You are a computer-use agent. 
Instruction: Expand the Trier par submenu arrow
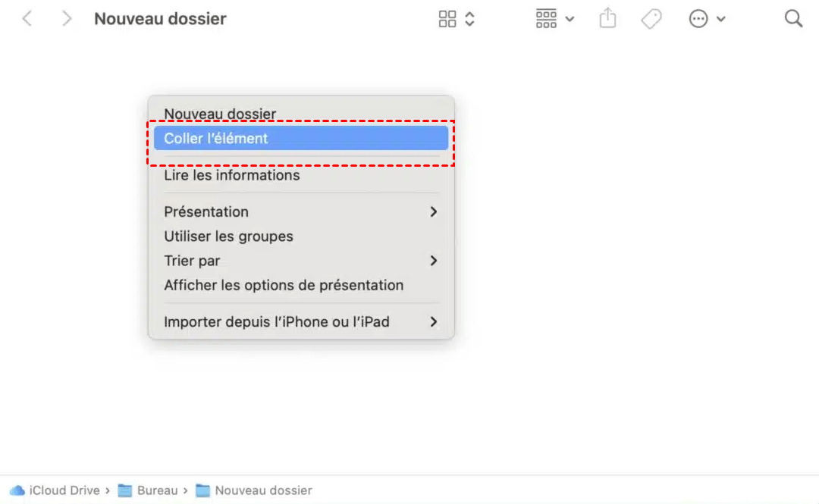tap(433, 261)
